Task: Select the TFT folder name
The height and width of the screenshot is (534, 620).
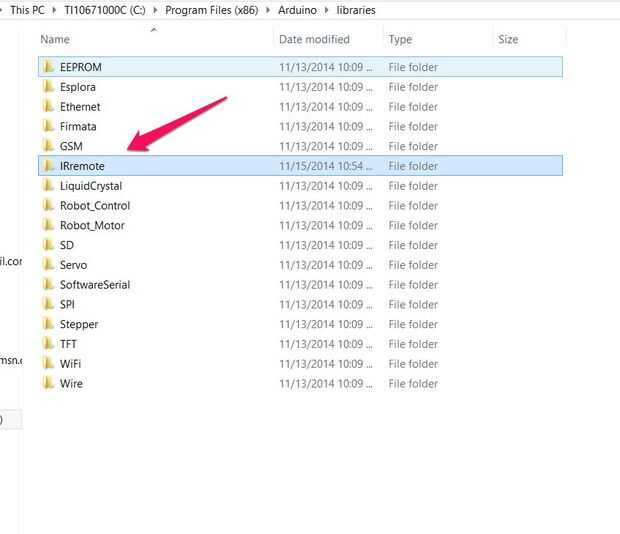Action: pyautogui.click(x=68, y=344)
